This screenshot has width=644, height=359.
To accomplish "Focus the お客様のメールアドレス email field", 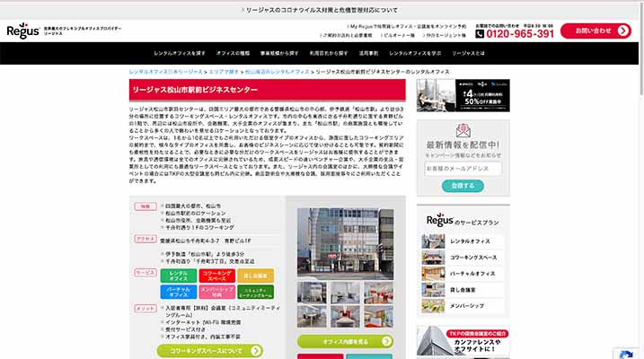I will click(x=463, y=169).
